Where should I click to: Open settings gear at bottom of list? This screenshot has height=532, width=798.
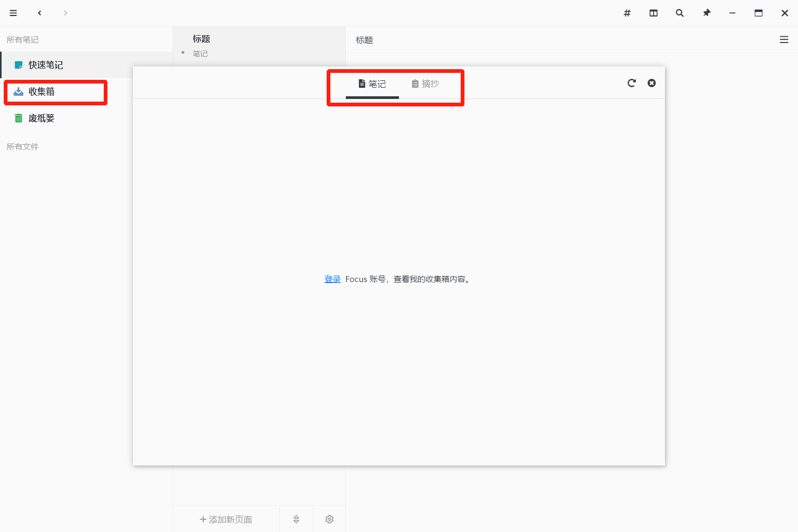pos(329,519)
